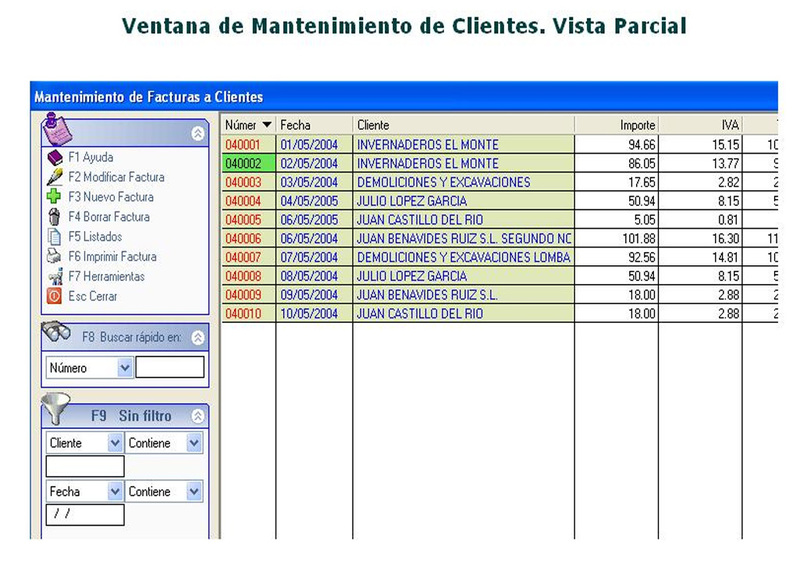Click date 04/05/2005
This screenshot has height=575, width=800.
click(309, 201)
